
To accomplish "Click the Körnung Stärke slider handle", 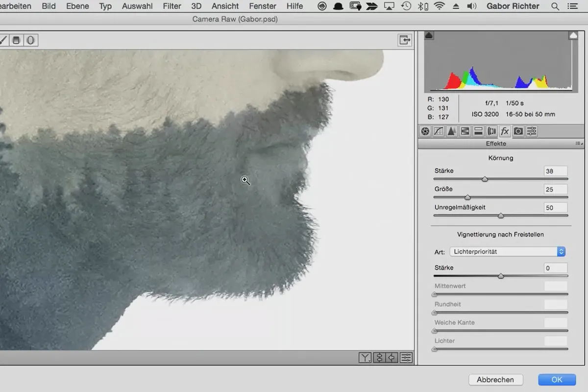I will pos(485,179).
